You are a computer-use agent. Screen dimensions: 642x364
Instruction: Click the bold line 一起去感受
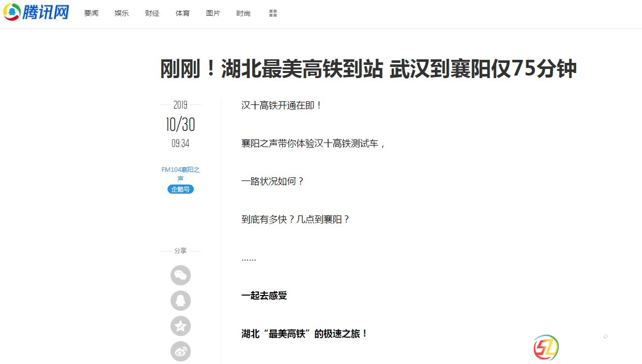264,296
